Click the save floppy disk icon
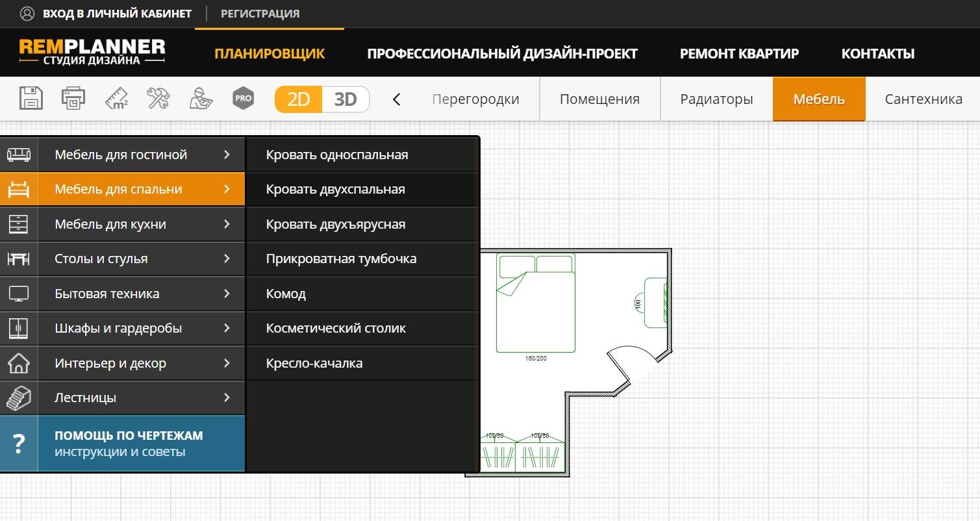Image resolution: width=980 pixels, height=521 pixels. (x=31, y=99)
